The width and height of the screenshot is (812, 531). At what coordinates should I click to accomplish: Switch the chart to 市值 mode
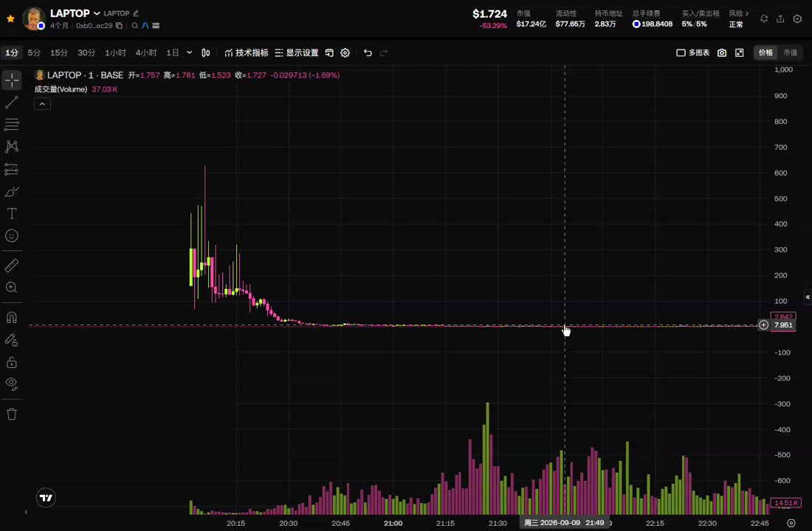791,53
